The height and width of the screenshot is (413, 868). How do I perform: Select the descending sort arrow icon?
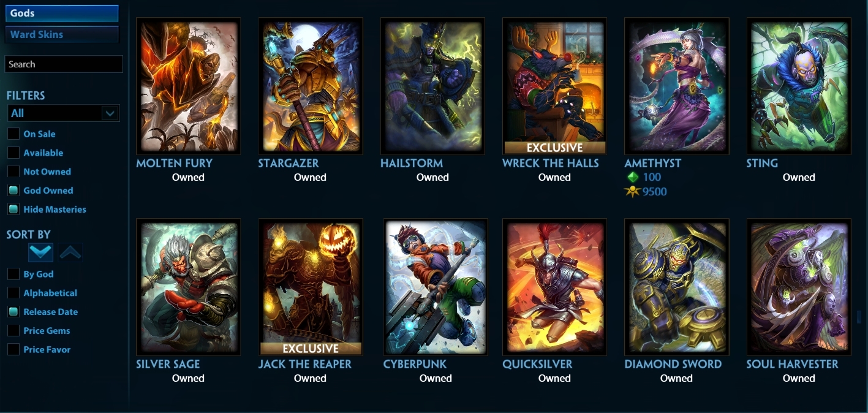tap(40, 252)
